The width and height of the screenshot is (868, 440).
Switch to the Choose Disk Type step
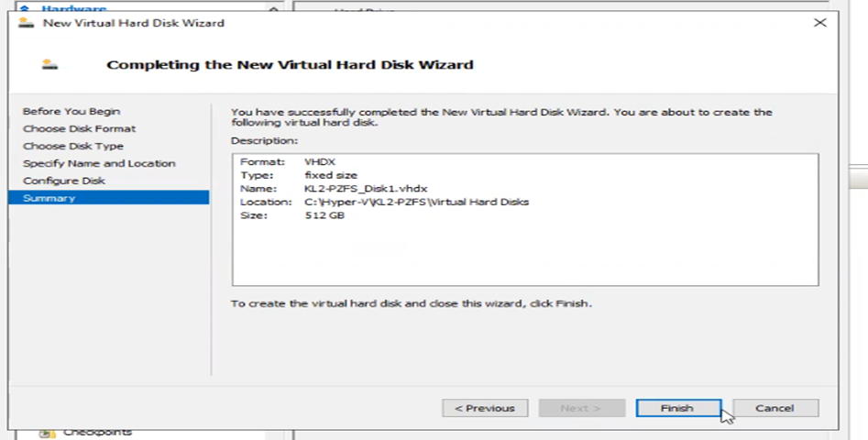click(73, 146)
